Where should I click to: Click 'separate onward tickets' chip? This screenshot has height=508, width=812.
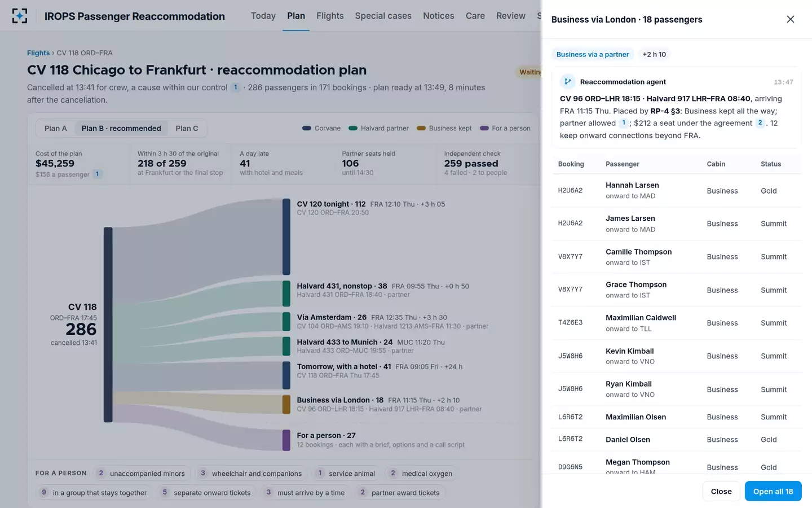(206, 493)
